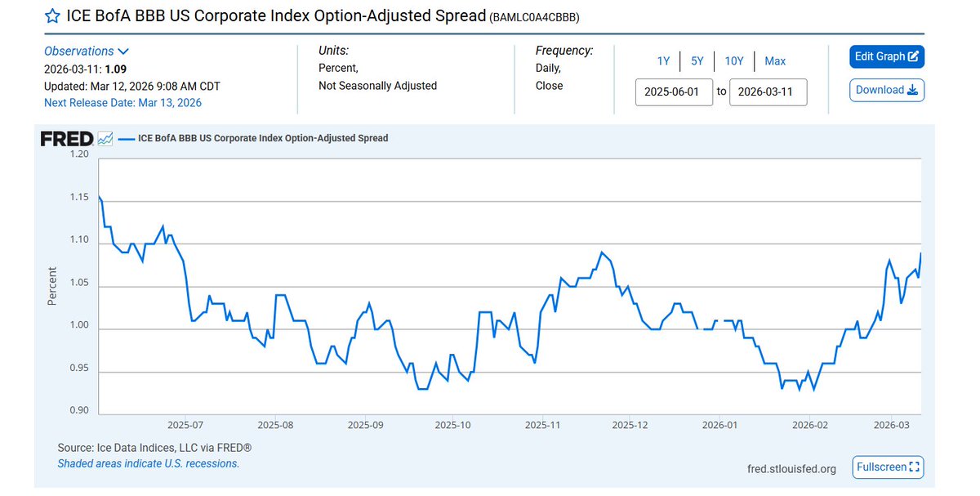Click the 1.05 y-axis tick label
Screen dimensions: 980x496
78,282
